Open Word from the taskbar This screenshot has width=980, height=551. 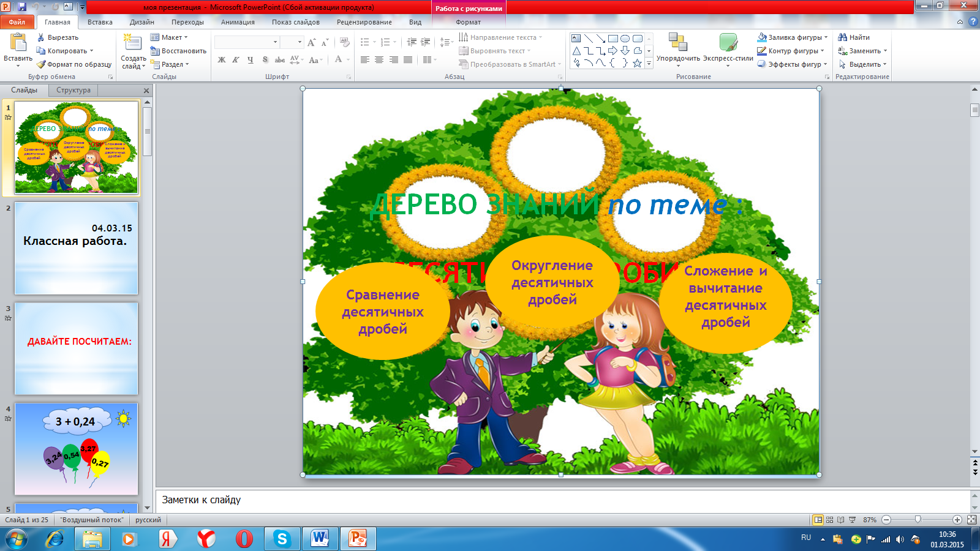[x=320, y=539]
